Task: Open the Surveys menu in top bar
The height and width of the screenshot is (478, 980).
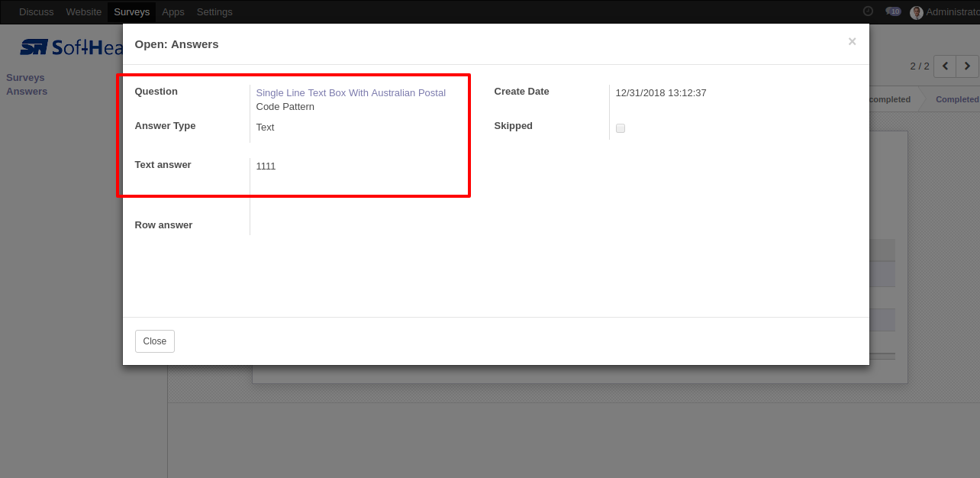Action: [132, 12]
